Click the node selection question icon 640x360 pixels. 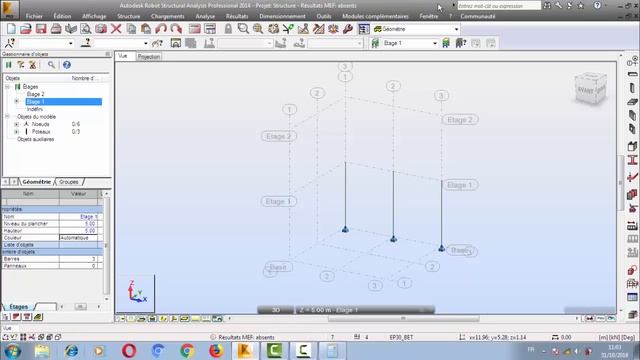[x=9, y=43]
